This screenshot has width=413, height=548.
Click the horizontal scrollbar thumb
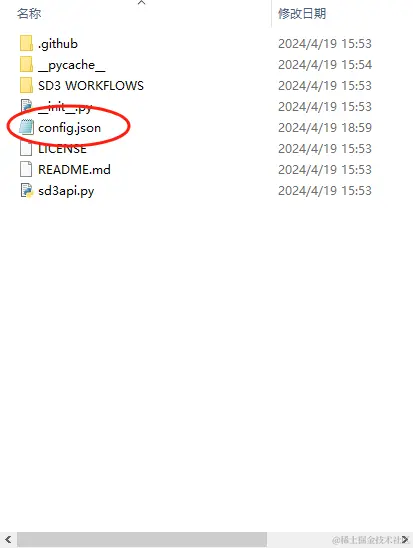tap(142, 540)
